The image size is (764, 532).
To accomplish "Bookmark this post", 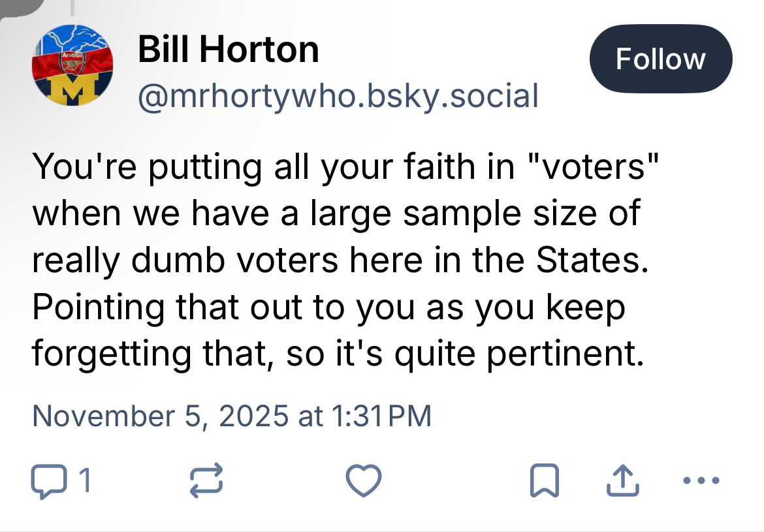I will pos(543,482).
